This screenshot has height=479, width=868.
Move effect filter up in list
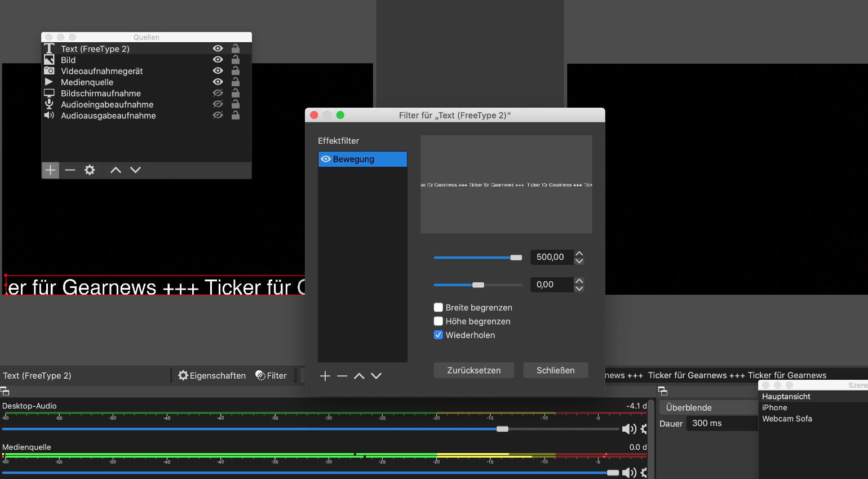[x=359, y=376]
